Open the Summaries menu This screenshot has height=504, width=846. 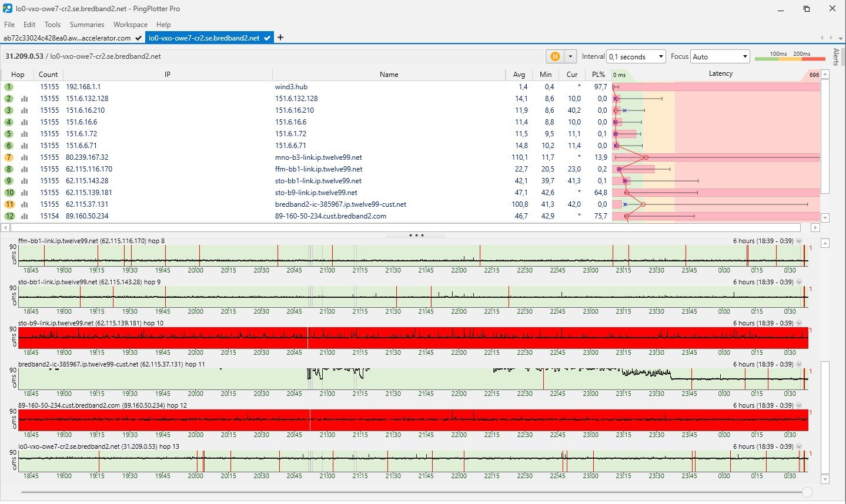coord(86,25)
